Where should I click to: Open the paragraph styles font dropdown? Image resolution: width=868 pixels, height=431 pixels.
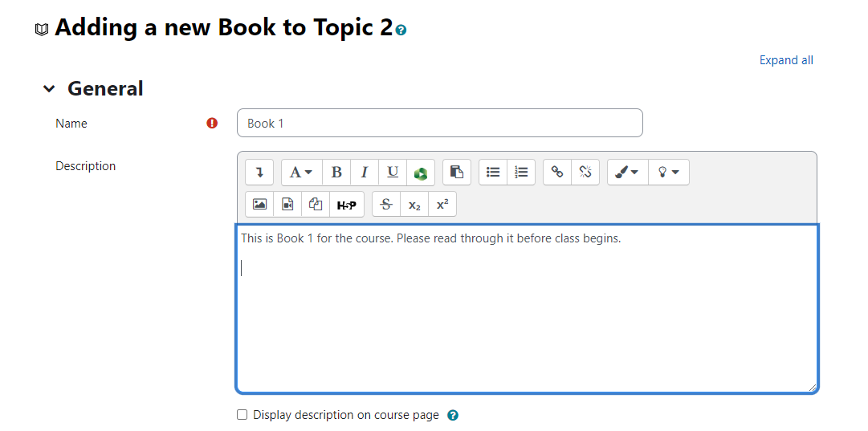[301, 172]
